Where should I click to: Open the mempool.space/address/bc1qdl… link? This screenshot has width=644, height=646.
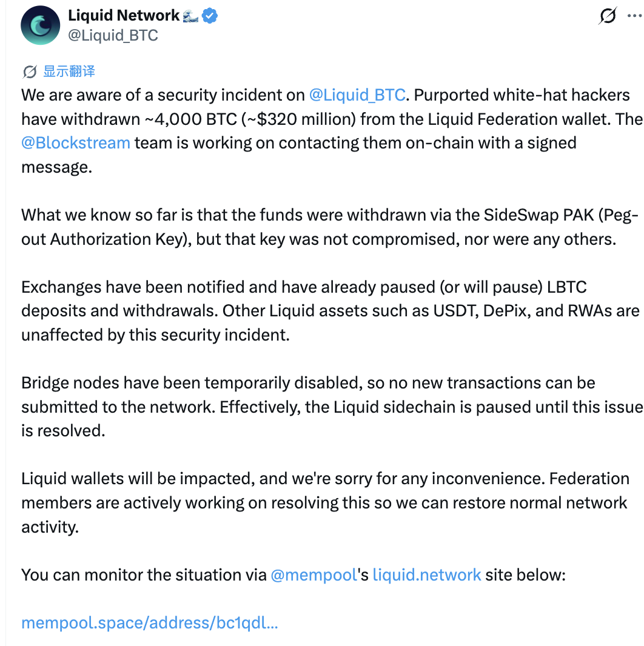pyautogui.click(x=150, y=623)
